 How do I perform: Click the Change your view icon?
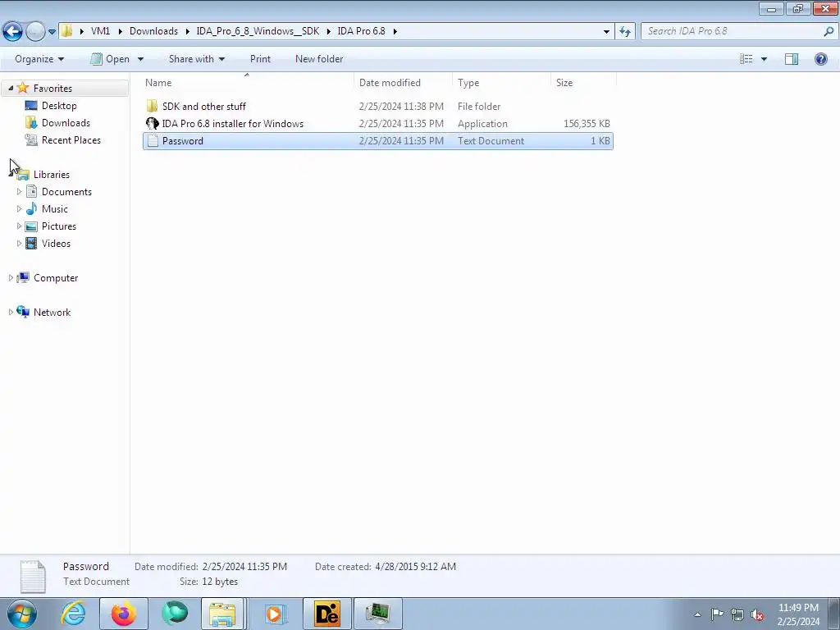(746, 59)
